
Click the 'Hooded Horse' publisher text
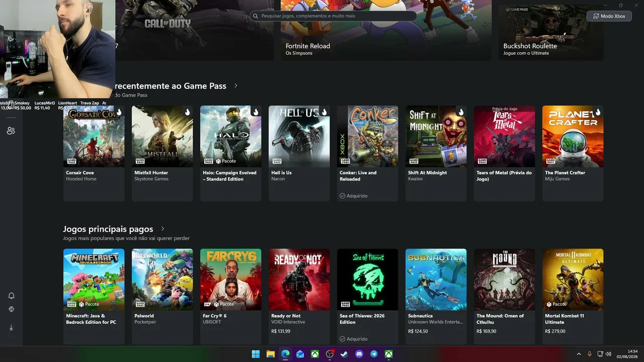coord(81,179)
